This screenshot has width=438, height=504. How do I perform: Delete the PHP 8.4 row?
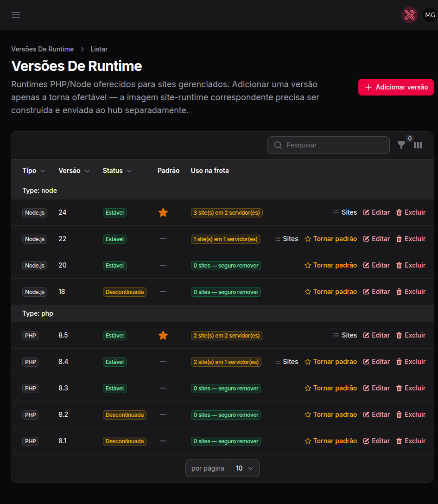411,362
